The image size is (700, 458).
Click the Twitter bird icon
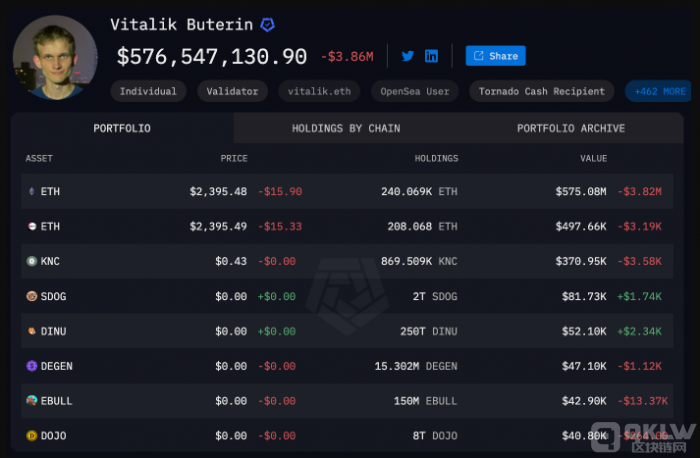click(x=408, y=56)
